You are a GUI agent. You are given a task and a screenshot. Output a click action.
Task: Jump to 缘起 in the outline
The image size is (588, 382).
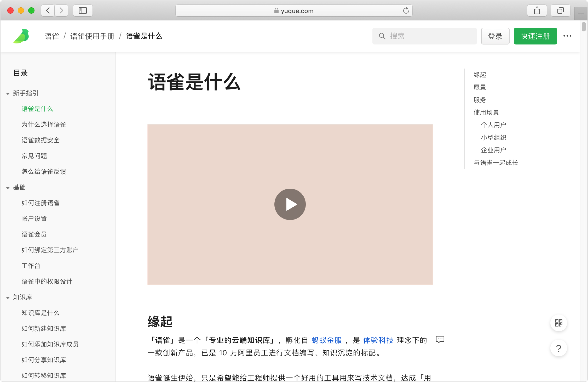pyautogui.click(x=480, y=75)
